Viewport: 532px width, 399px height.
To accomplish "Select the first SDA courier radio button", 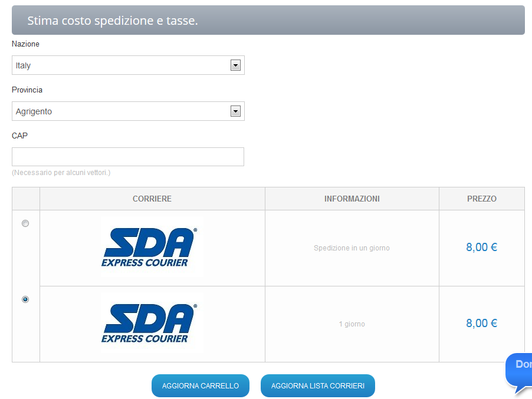I will (25, 223).
